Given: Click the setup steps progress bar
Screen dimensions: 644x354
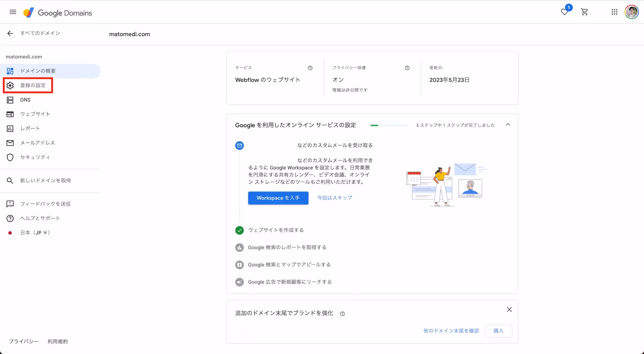Looking at the screenshot, I should click(389, 125).
